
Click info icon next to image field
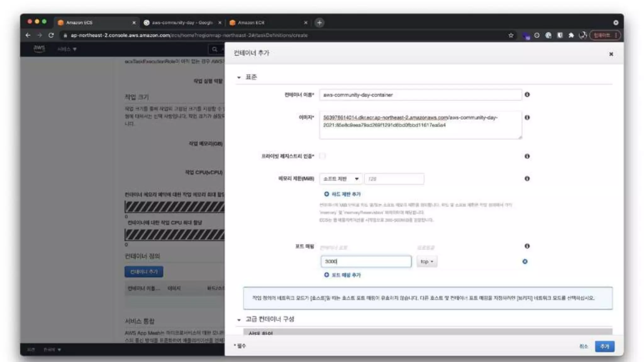527,118
